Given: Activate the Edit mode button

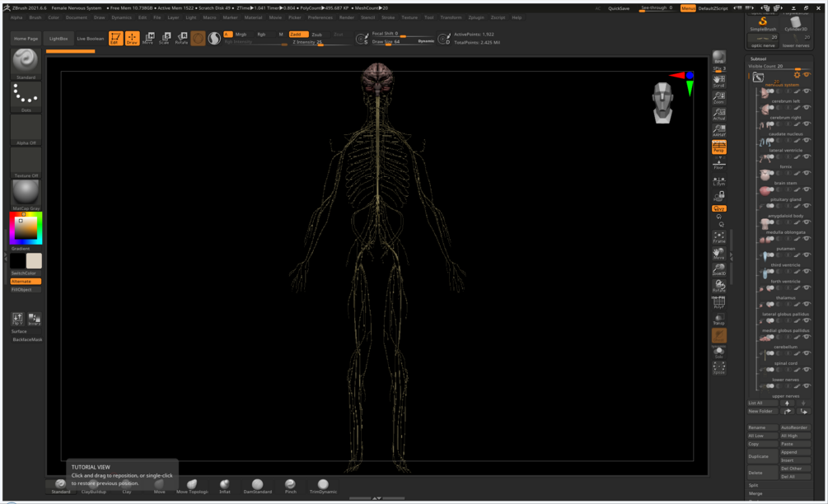Looking at the screenshot, I should [x=115, y=38].
